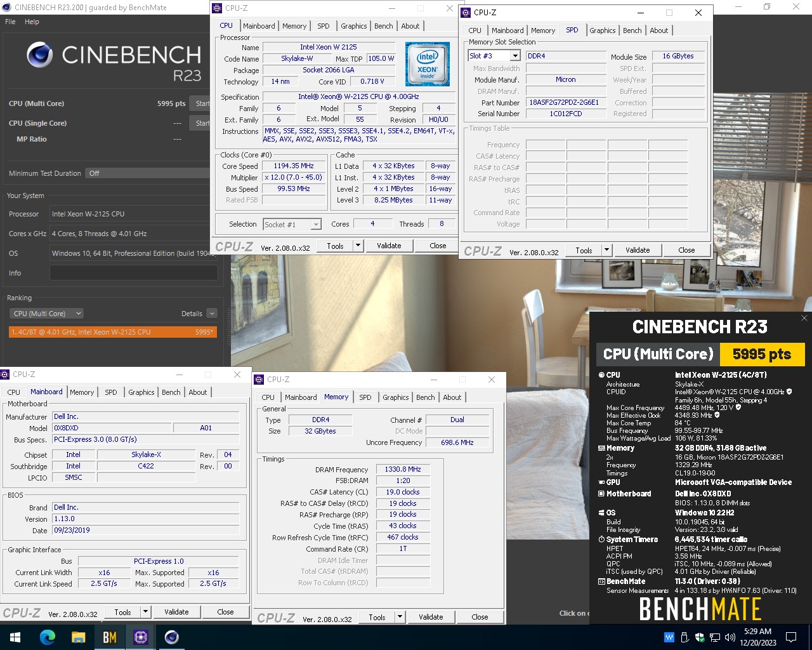
Task: Click the Core Speed value 1194.35 MHz
Action: [x=294, y=166]
